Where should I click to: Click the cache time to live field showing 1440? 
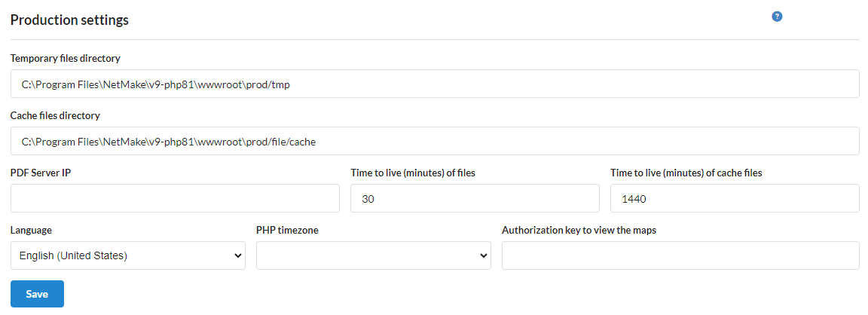click(x=735, y=199)
